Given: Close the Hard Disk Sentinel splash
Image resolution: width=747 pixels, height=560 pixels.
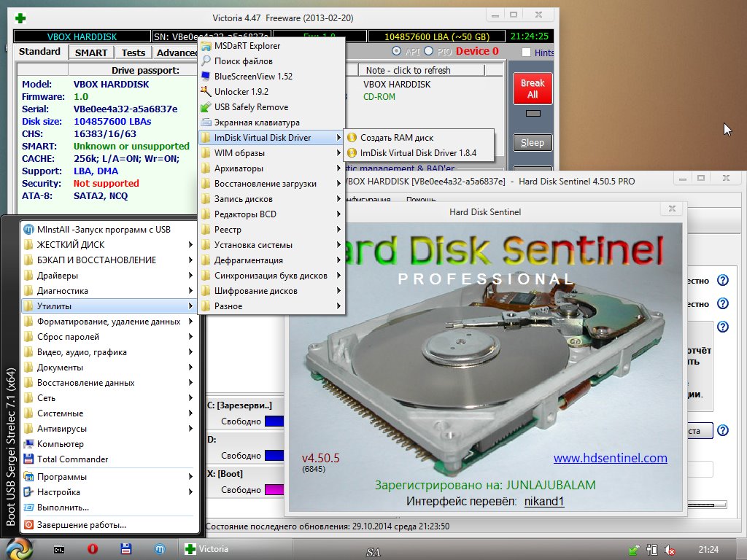Looking at the screenshot, I should (x=672, y=209).
